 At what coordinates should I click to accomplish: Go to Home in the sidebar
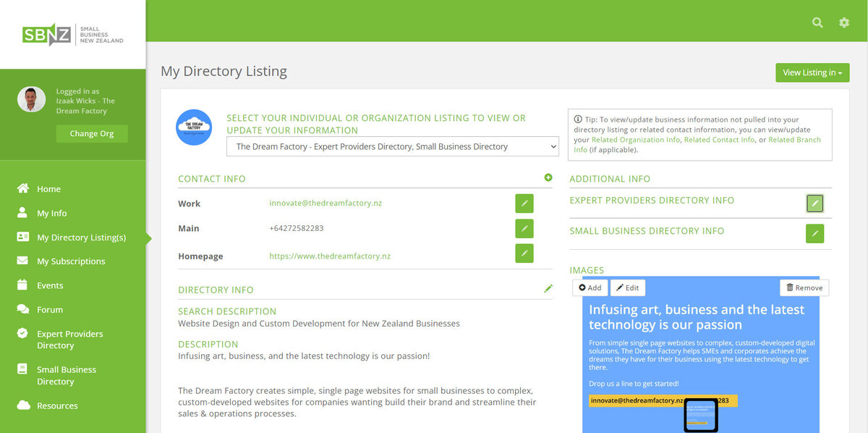48,189
